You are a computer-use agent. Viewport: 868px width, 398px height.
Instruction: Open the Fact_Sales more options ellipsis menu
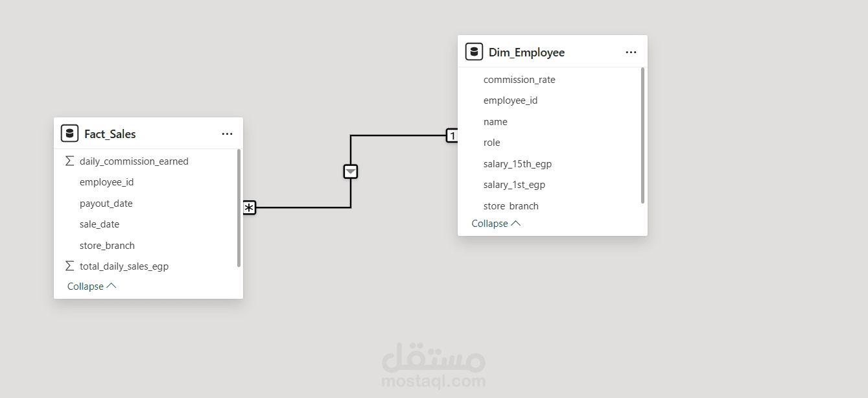coord(227,134)
